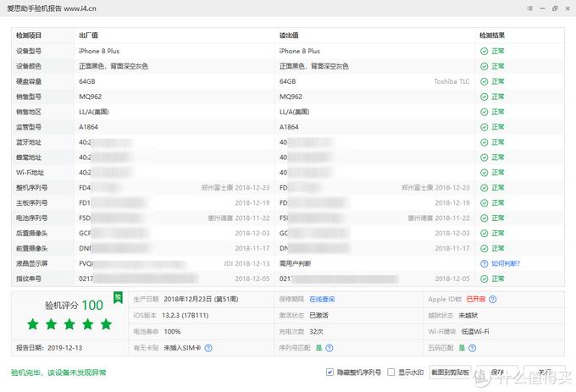Viewport: 576px width, 392px height.
Task: Click the 2018年12月23日 (第51周) production date
Action: [201, 299]
